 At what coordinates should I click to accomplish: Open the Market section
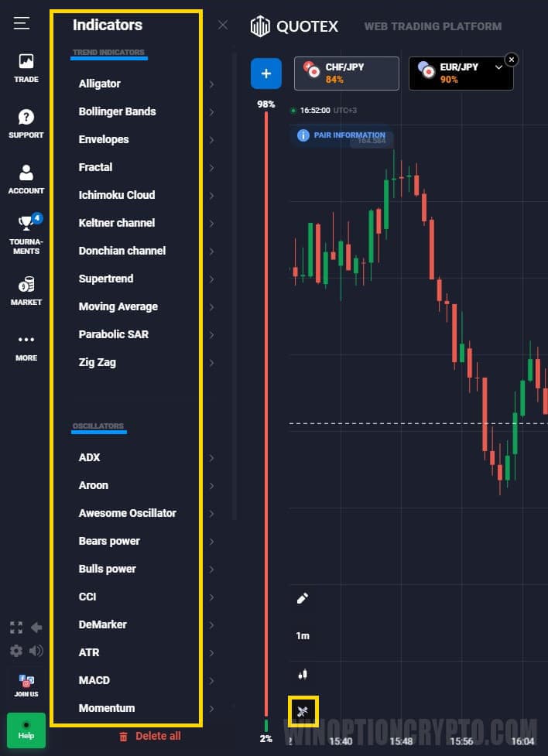click(x=26, y=290)
